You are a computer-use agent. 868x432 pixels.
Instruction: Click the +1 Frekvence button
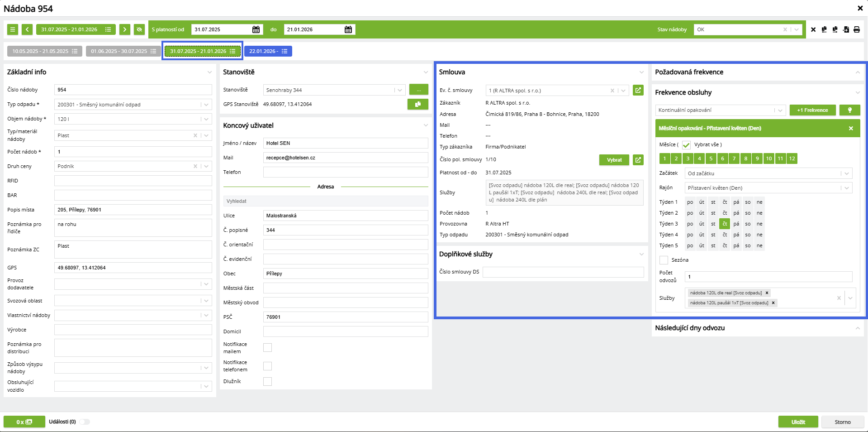click(x=813, y=110)
